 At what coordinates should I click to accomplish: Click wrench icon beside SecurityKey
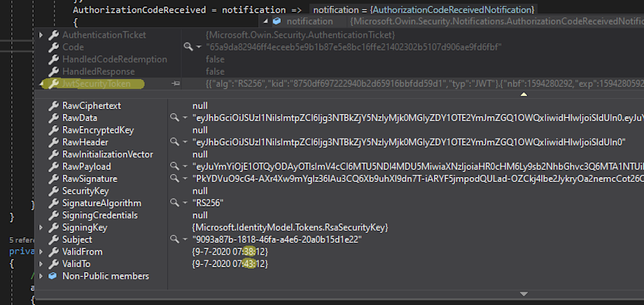53,191
